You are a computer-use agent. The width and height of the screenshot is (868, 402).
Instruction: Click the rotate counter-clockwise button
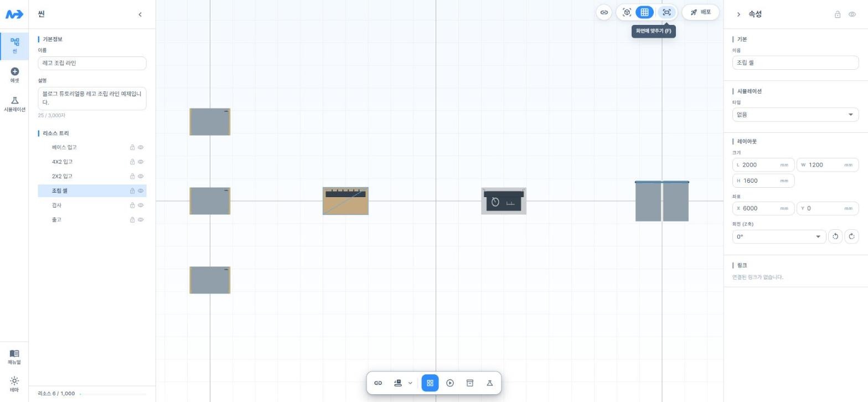coord(835,236)
